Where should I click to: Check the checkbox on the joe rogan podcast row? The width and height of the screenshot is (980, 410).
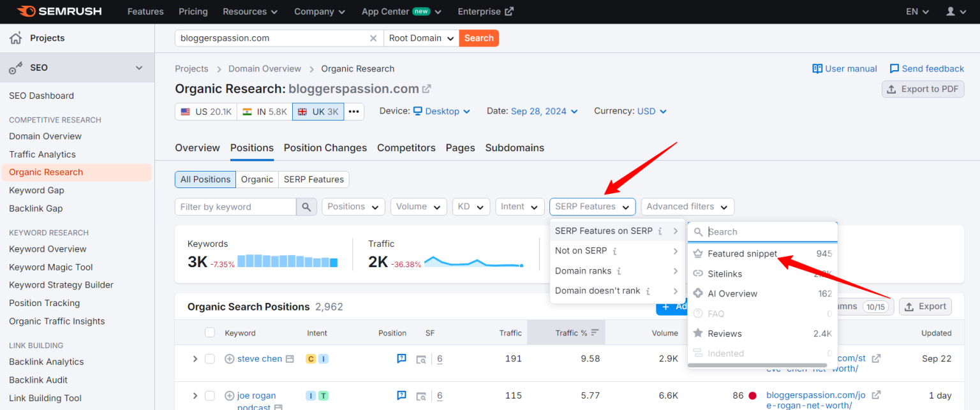(210, 395)
